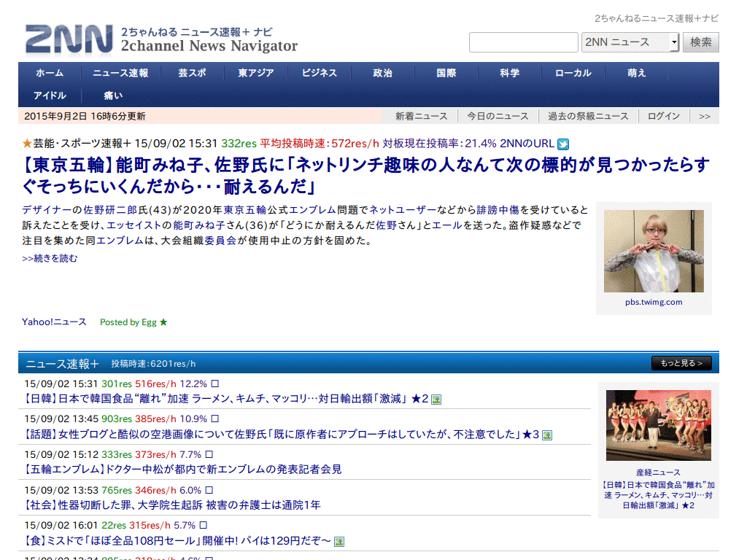Click the 投稿時速:6201res/h text
Viewport: 747px width, 560px height.
click(153, 364)
